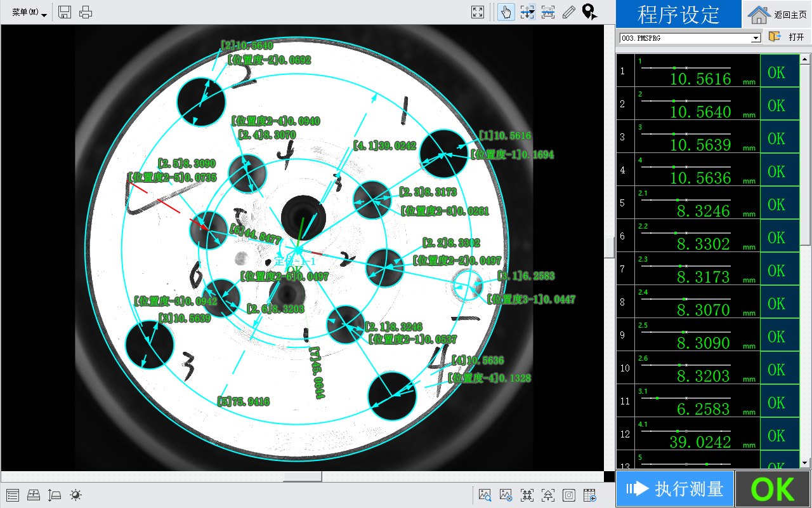Click the table export icon

(590, 495)
